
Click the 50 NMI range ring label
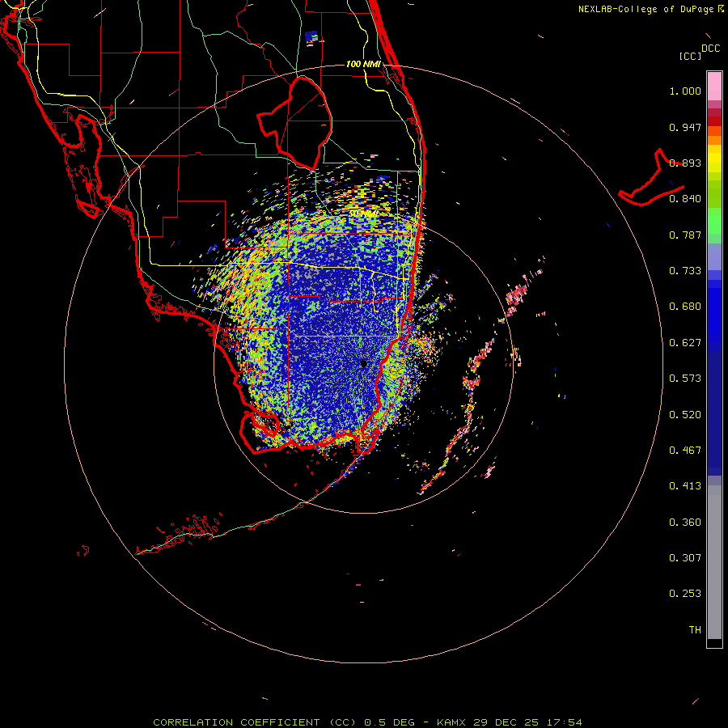pyautogui.click(x=363, y=214)
